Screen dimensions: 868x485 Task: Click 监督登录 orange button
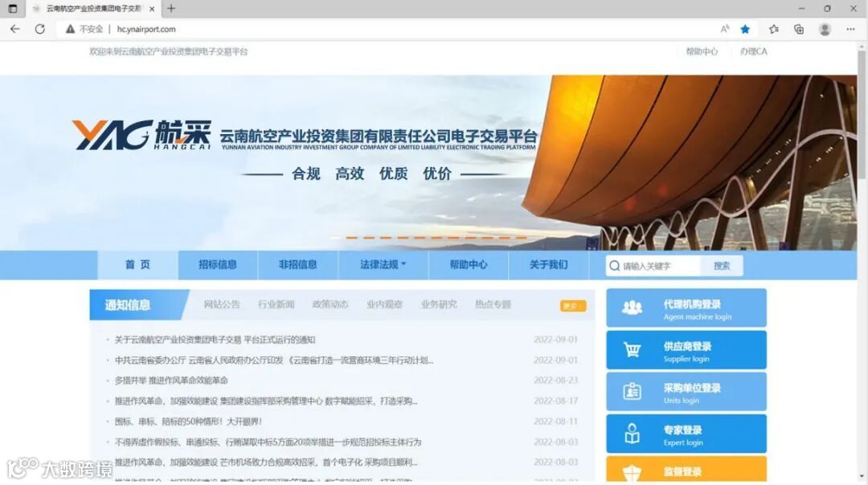pos(686,469)
